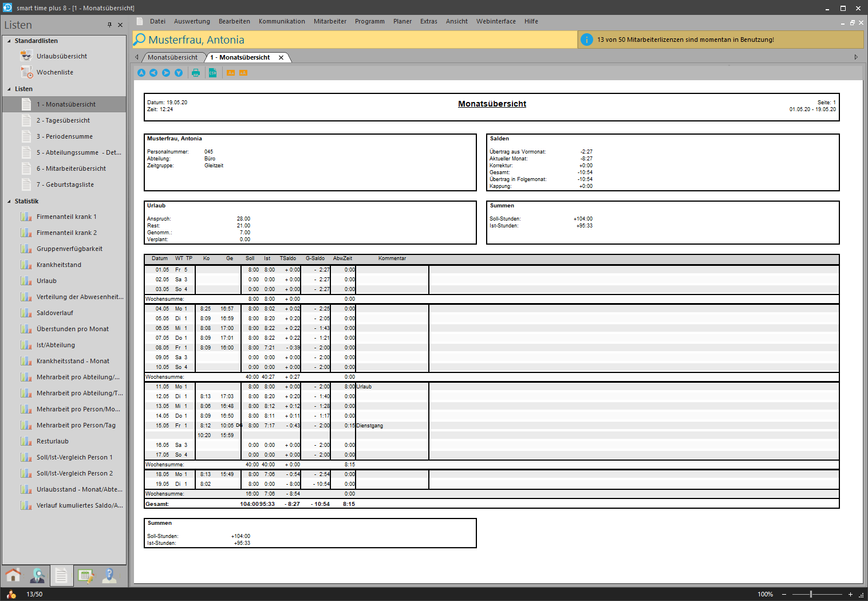Collapse the Statistik group
The height and width of the screenshot is (601, 868).
[x=9, y=201]
